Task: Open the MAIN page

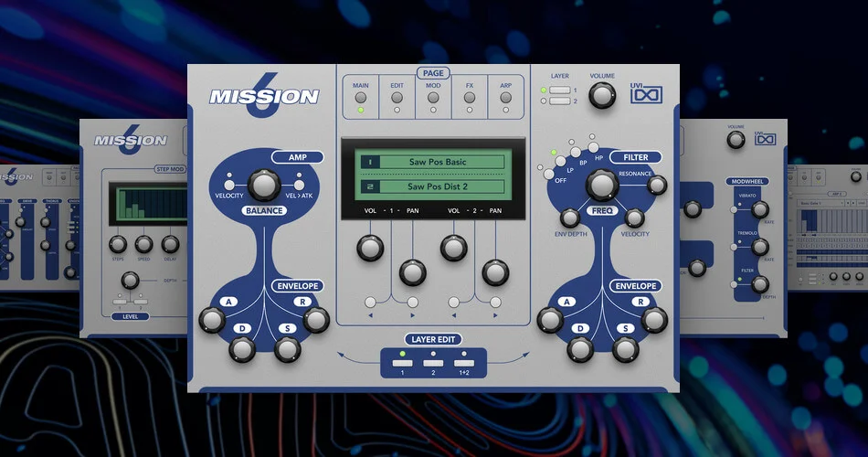Action: point(360,98)
